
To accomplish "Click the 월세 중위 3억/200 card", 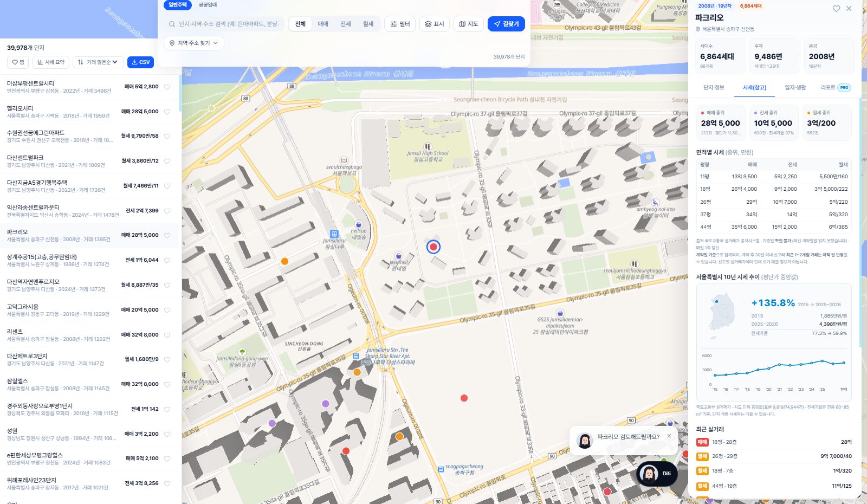I will (x=827, y=122).
